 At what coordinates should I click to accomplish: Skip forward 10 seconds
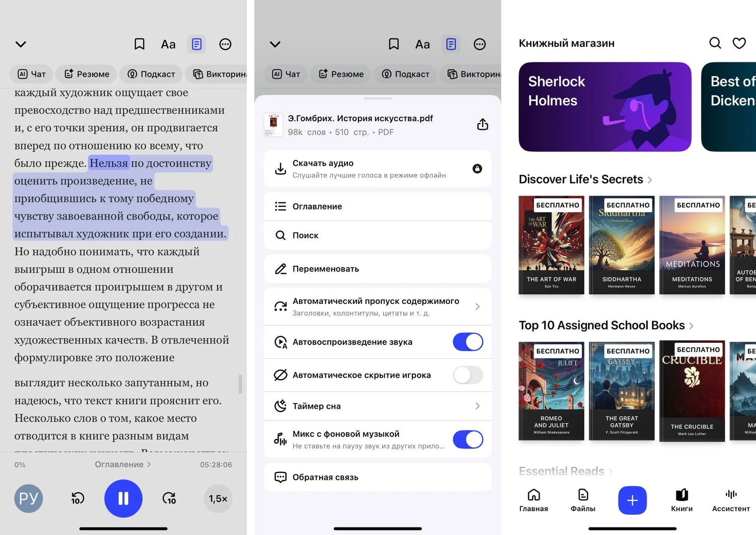click(x=169, y=498)
